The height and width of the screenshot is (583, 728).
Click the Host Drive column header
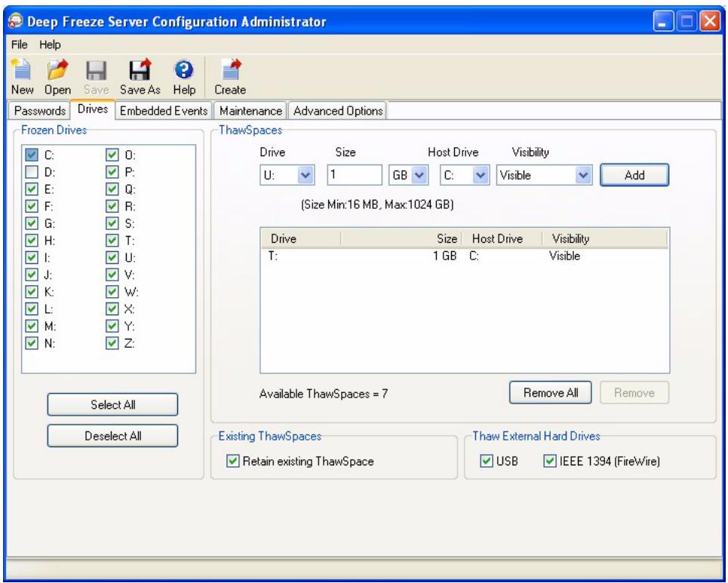(x=502, y=238)
